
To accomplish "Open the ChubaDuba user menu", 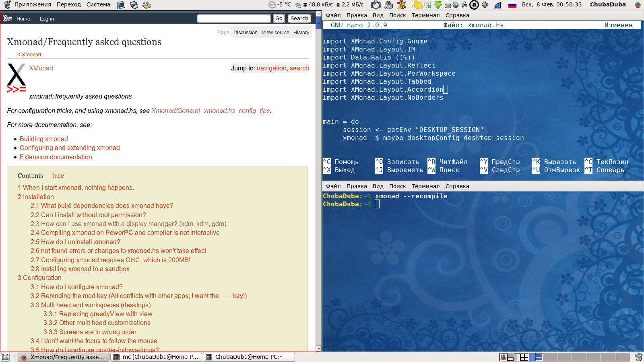I will [x=608, y=4].
